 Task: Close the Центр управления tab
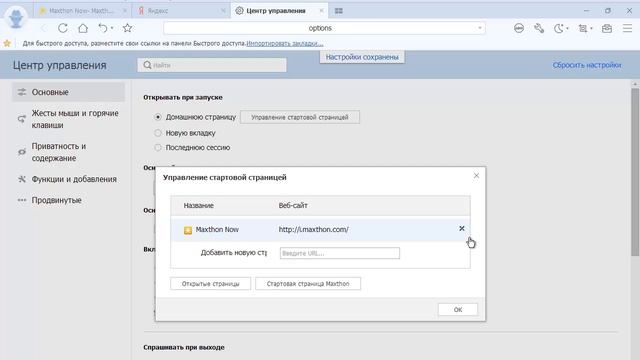pyautogui.click(x=322, y=11)
